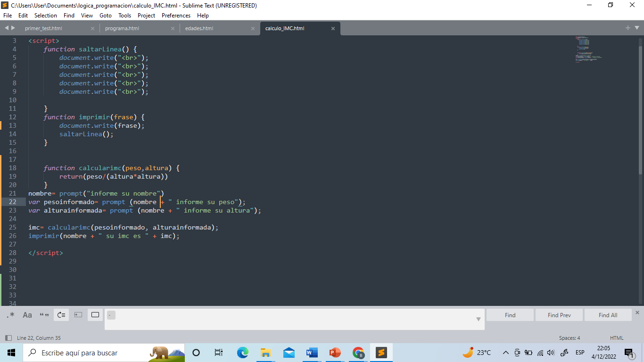Viewport: 644px width, 362px height.
Task: Open the Wi-Fi network tray icon
Action: click(540, 353)
